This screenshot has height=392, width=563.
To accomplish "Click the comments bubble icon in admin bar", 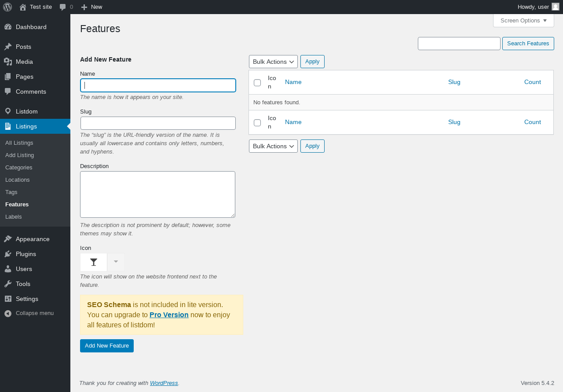I will point(63,7).
